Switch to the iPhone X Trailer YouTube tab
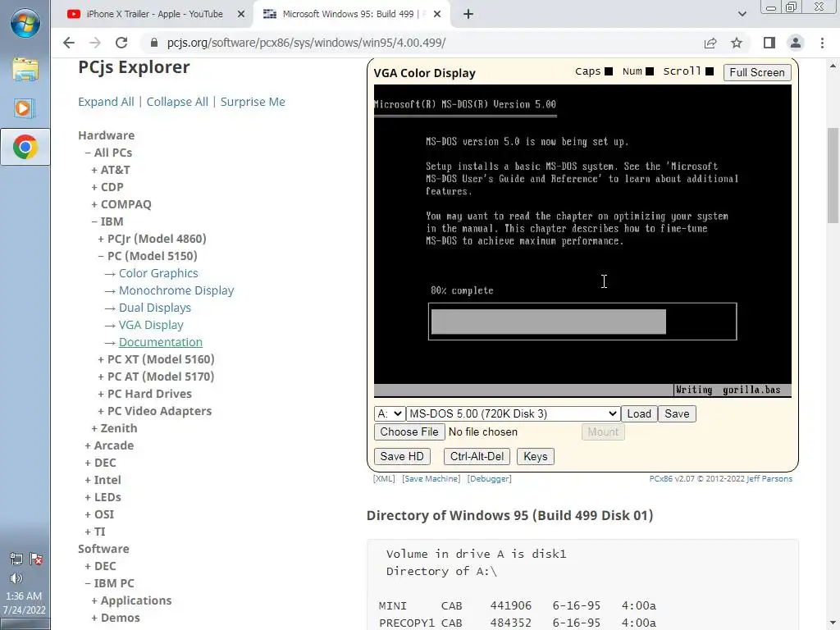The width and height of the screenshot is (840, 630). pyautogui.click(x=153, y=15)
